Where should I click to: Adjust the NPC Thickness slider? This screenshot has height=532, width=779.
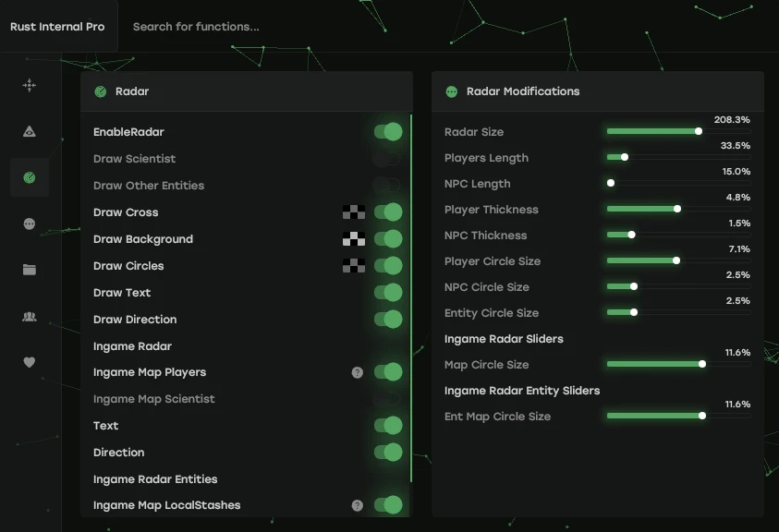[678, 235]
